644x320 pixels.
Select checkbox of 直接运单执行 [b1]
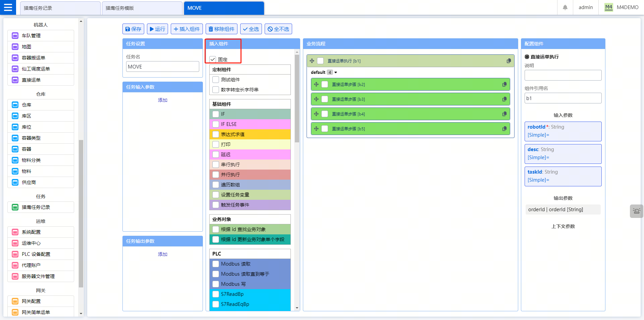point(320,61)
